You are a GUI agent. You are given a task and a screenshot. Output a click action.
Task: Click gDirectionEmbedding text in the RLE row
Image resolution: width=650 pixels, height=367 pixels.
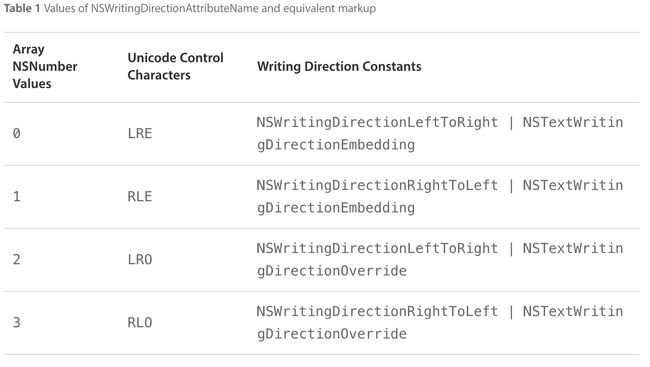(336, 208)
